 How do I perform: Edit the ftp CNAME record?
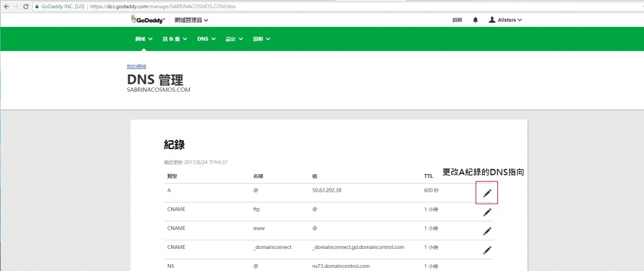(x=487, y=212)
